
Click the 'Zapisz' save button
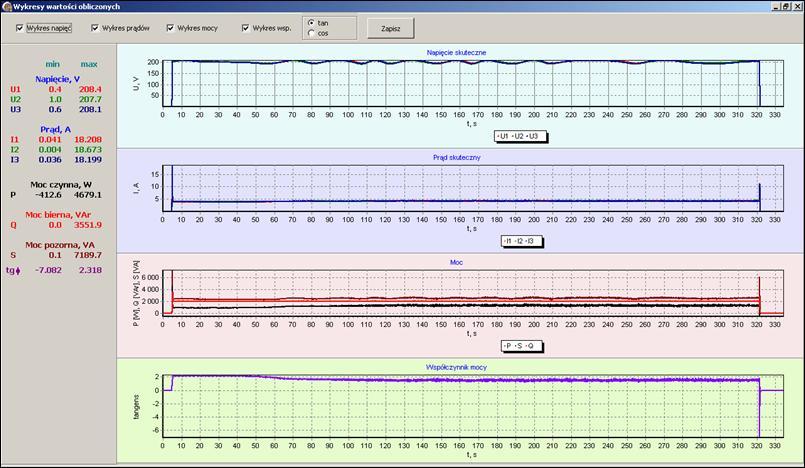point(391,29)
